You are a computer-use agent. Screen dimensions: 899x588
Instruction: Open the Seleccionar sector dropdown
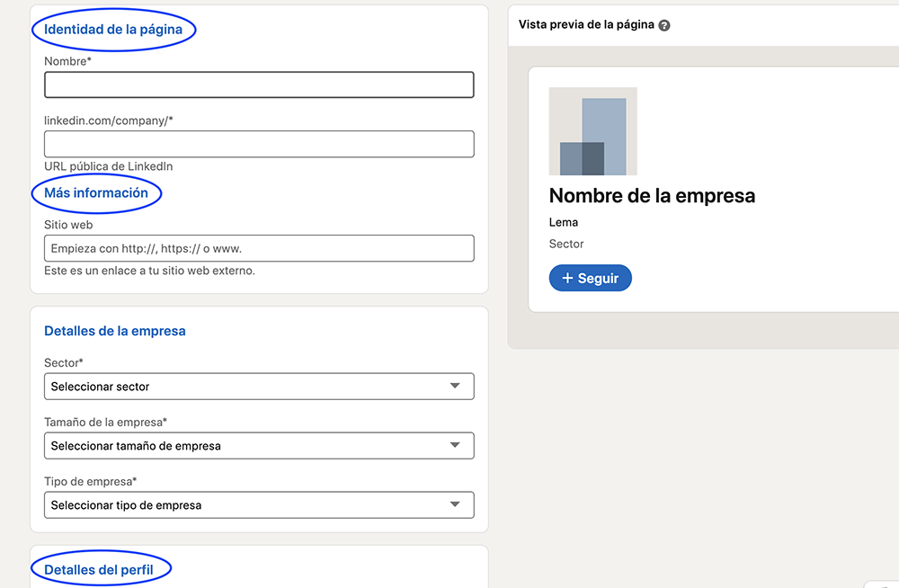coord(259,386)
